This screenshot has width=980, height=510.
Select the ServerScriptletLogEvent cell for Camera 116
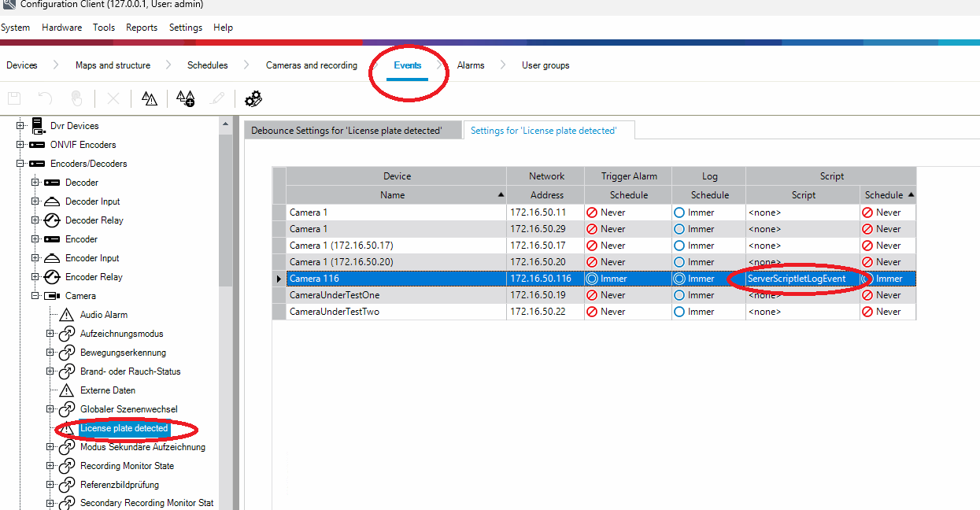[801, 278]
